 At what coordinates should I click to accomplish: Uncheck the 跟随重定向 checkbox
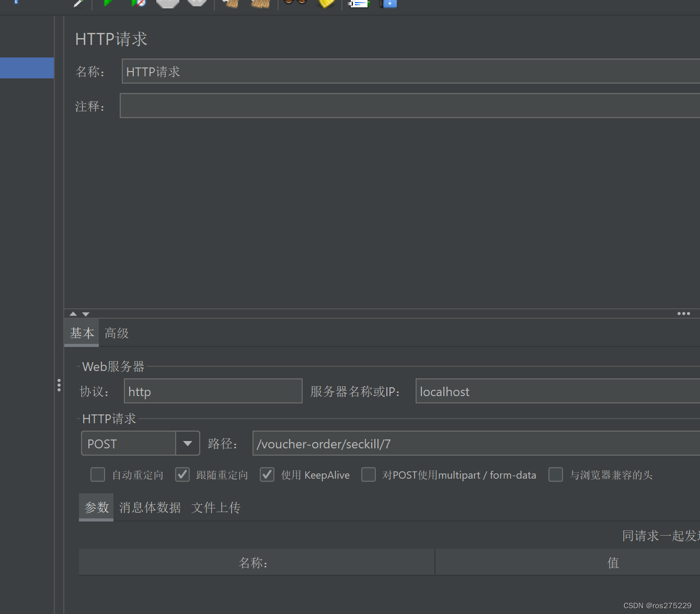pyautogui.click(x=182, y=474)
